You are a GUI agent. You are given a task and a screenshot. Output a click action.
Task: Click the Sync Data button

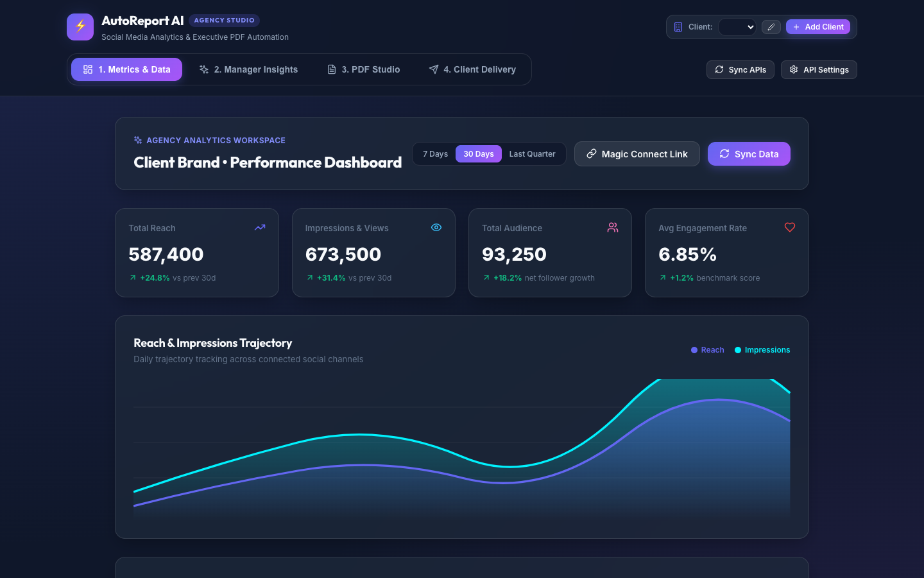point(749,154)
